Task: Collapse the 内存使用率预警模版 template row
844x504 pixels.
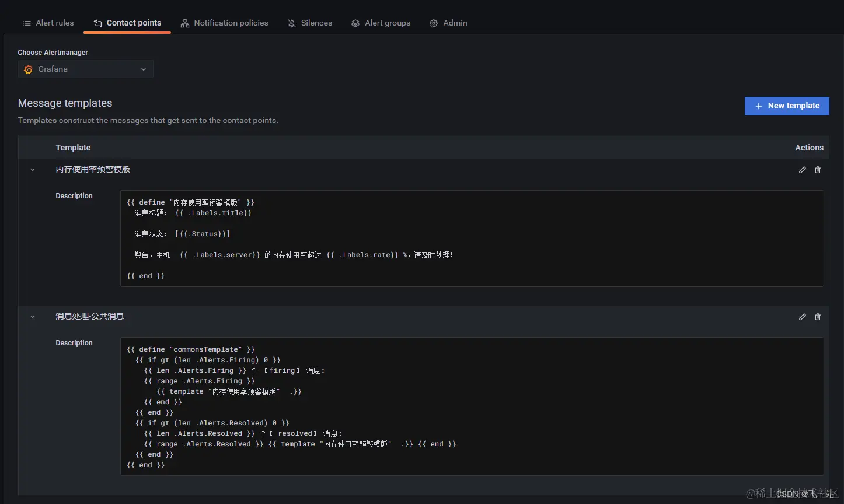Action: coord(33,170)
